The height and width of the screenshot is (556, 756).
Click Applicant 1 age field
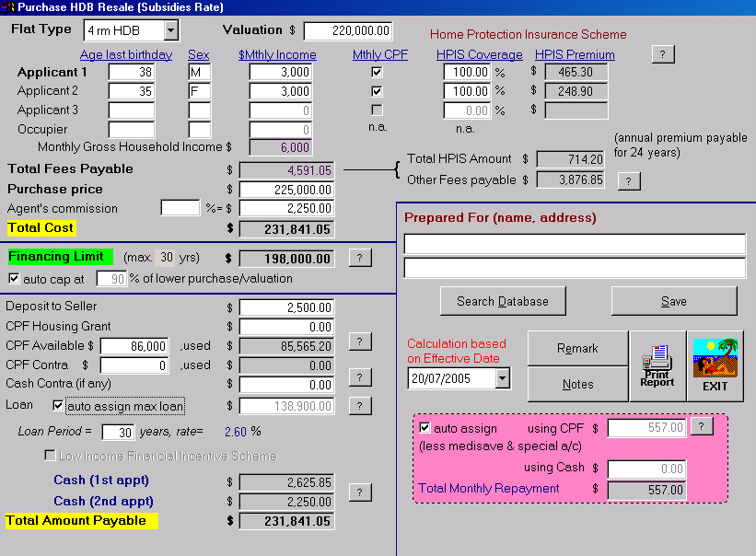[131, 73]
